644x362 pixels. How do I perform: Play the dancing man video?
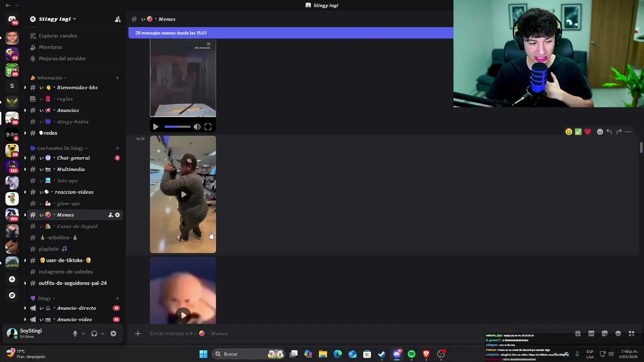click(183, 195)
